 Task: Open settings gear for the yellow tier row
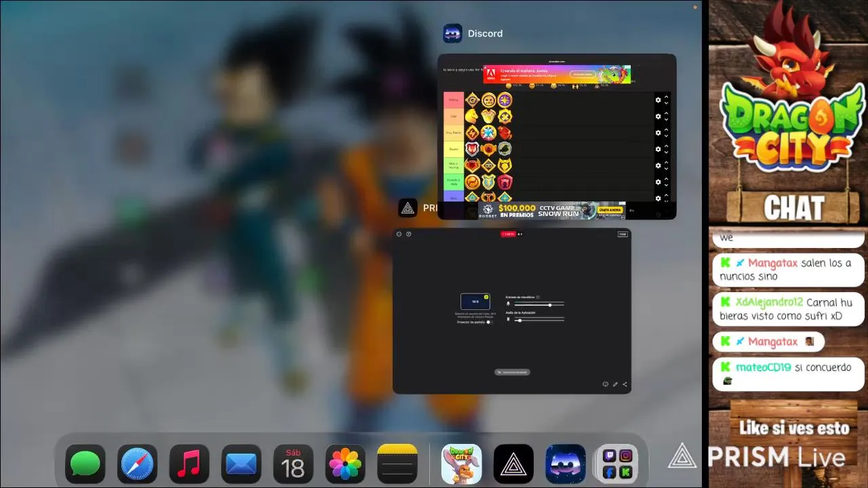click(658, 149)
